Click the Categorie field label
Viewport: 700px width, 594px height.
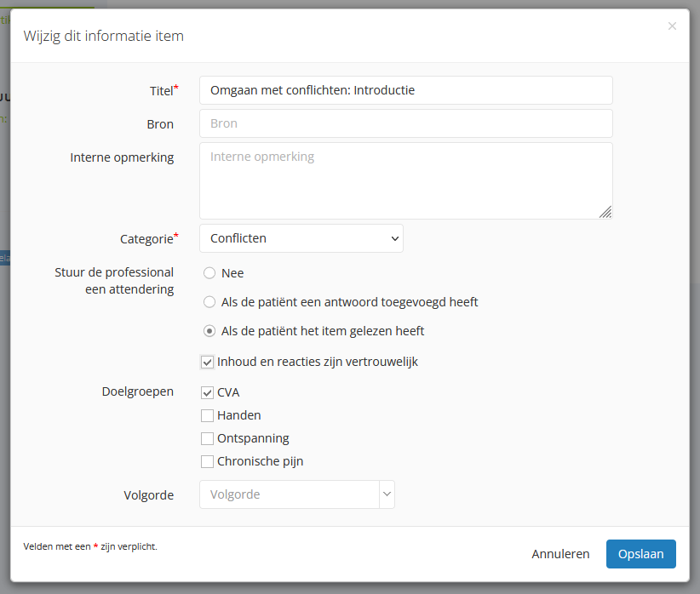146,239
